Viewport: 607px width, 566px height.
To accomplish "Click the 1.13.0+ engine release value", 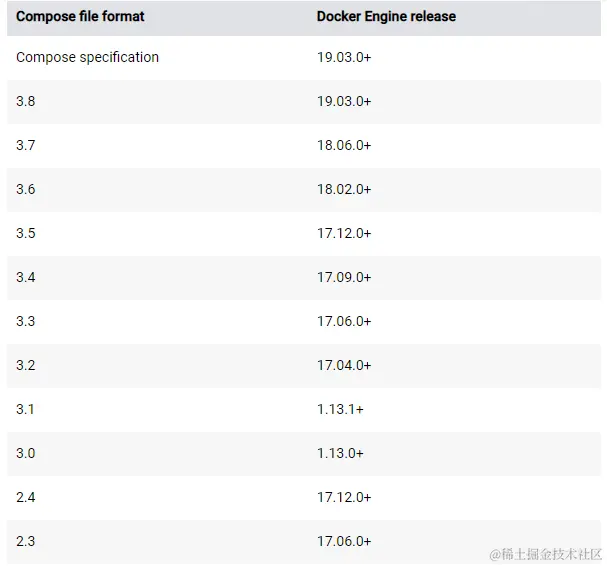I will pyautogui.click(x=340, y=453).
